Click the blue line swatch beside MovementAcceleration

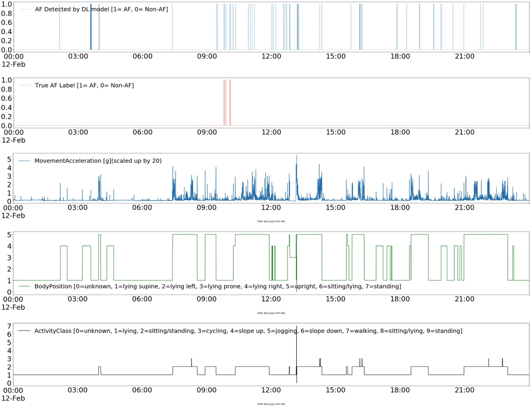pyautogui.click(x=24, y=161)
